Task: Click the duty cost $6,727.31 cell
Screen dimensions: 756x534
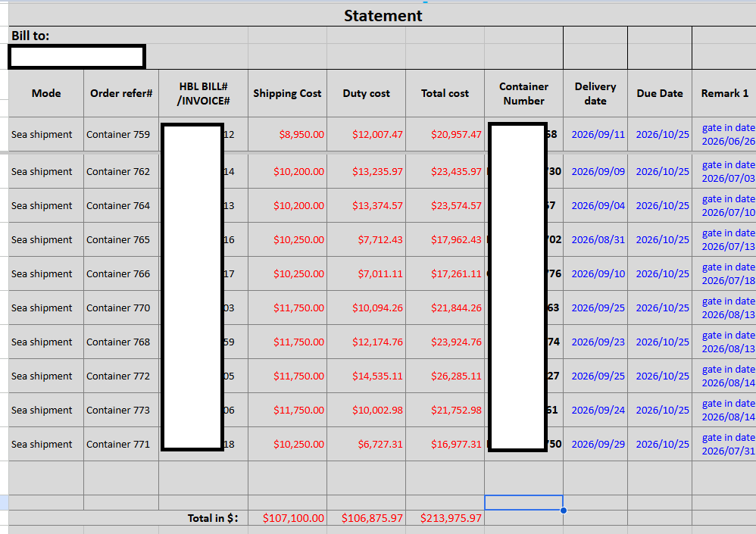Action: tap(367, 445)
